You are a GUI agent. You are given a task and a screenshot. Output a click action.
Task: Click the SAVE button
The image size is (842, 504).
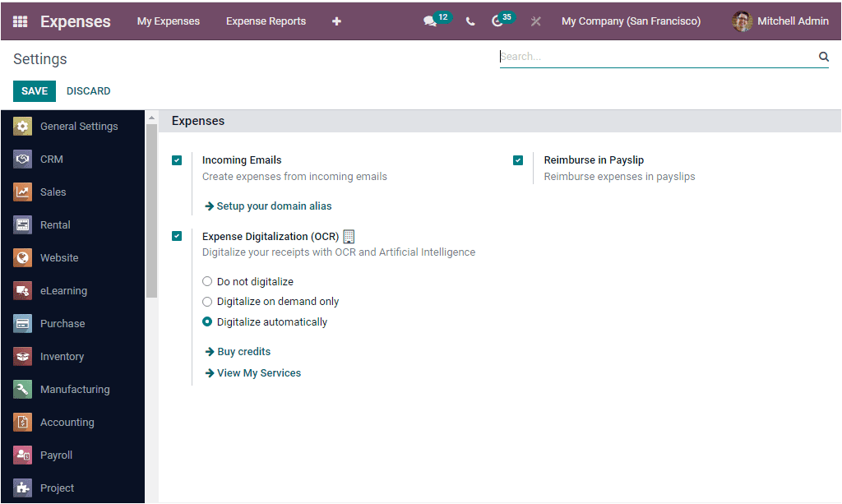point(34,90)
